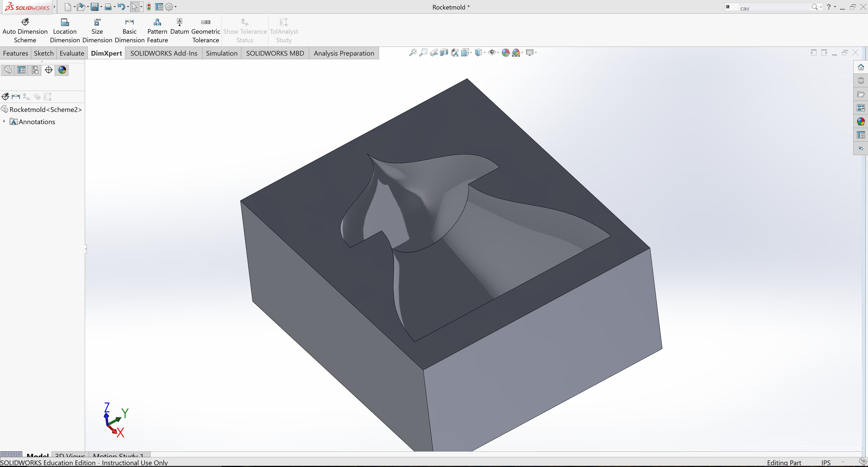Click the Rebuild traffic light icon

149,7
